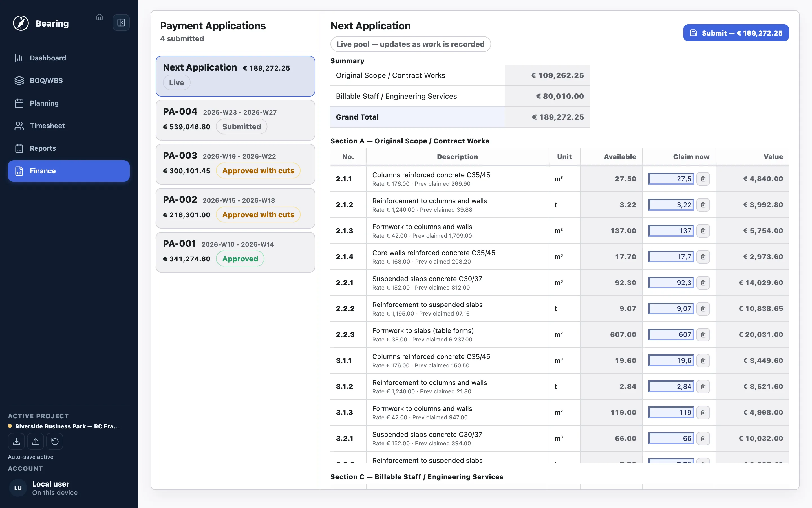Image resolution: width=812 pixels, height=508 pixels.
Task: Open payment application PA-003
Action: point(235,164)
